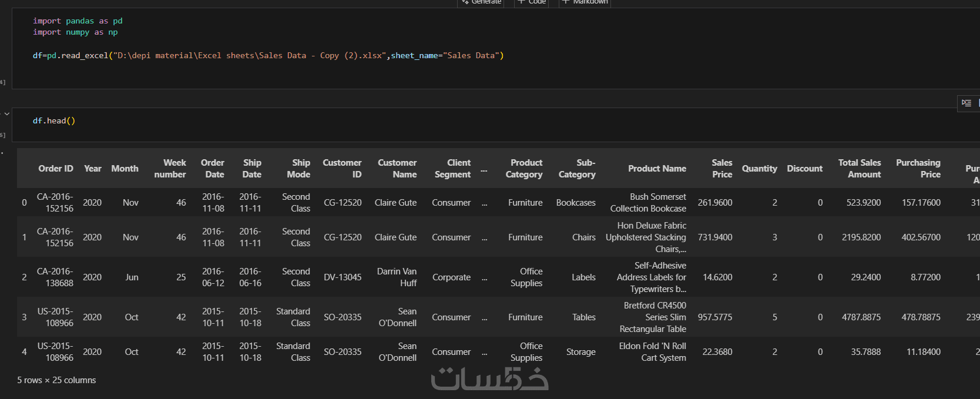Click the Darrin Van Huff customer name cell
The height and width of the screenshot is (399, 980).
tap(397, 277)
